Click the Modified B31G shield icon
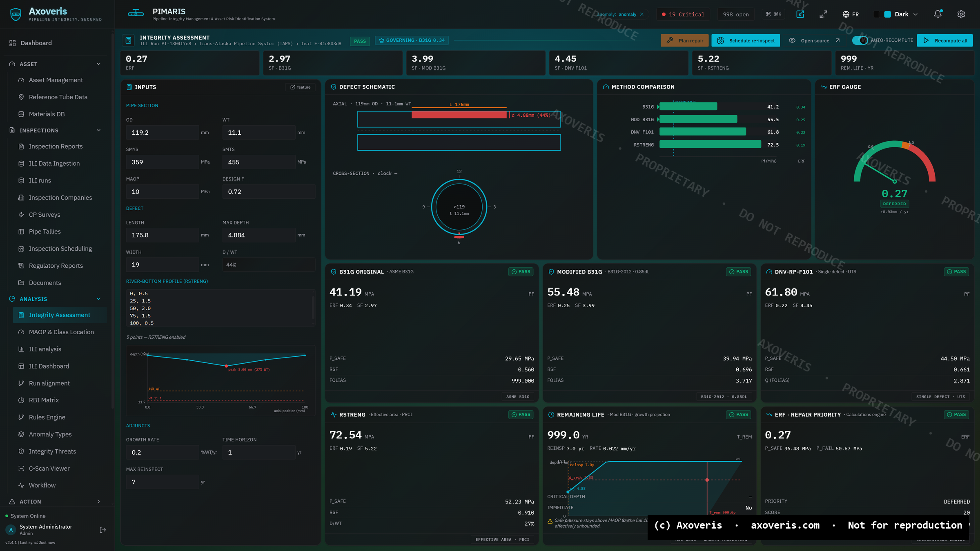The height and width of the screenshot is (551, 980). tap(551, 272)
